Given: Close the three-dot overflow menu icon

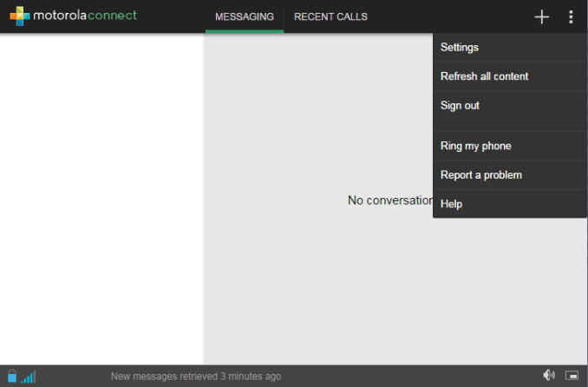Looking at the screenshot, I should pos(571,16).
